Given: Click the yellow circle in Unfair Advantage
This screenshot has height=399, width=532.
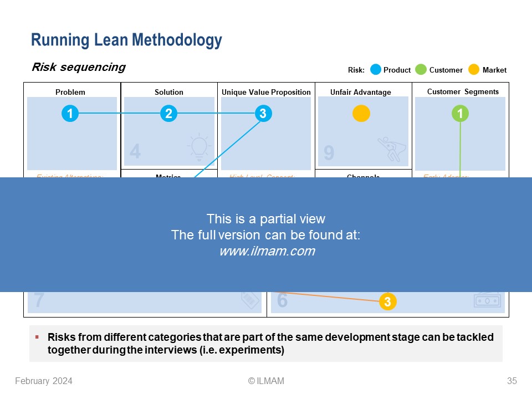Looking at the screenshot, I should [361, 114].
